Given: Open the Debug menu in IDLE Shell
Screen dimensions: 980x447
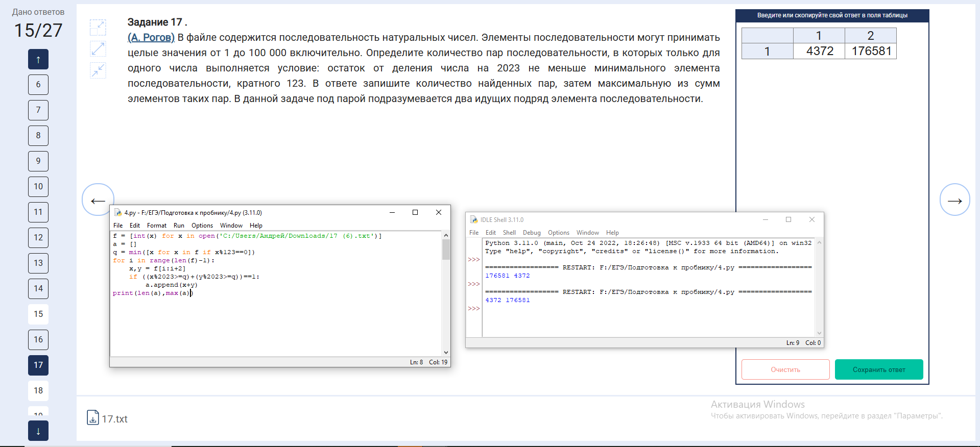Looking at the screenshot, I should [x=531, y=233].
